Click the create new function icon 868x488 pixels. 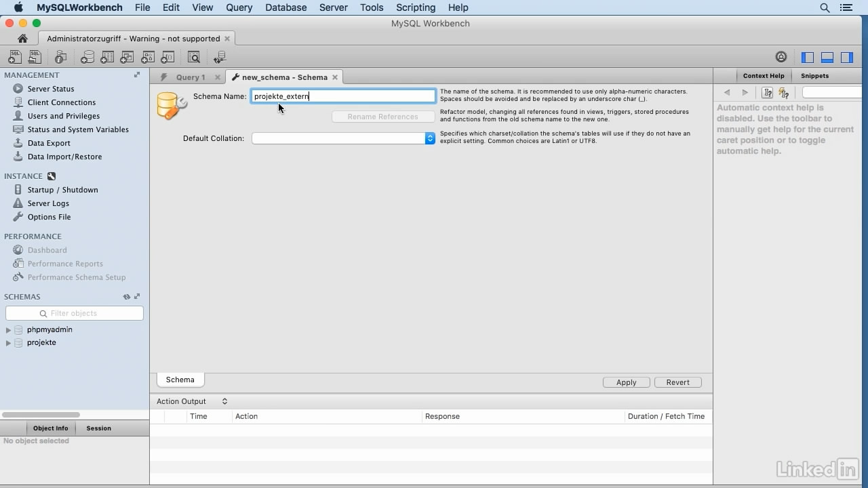coord(167,58)
